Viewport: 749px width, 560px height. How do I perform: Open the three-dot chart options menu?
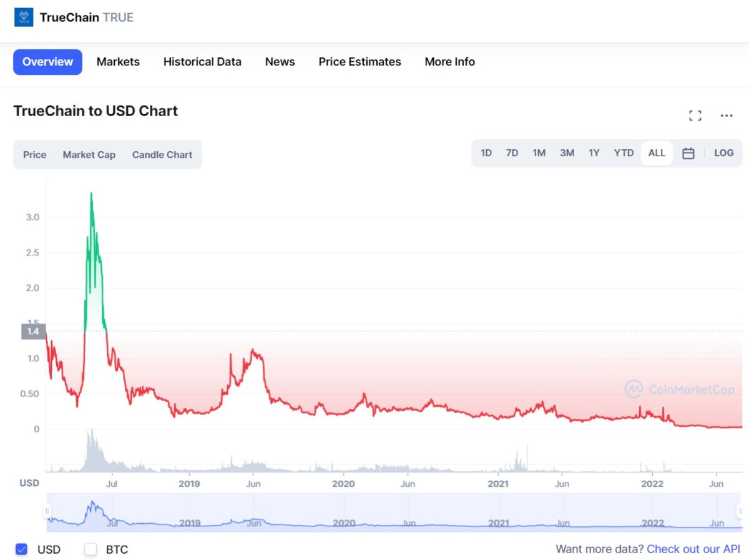click(x=727, y=115)
